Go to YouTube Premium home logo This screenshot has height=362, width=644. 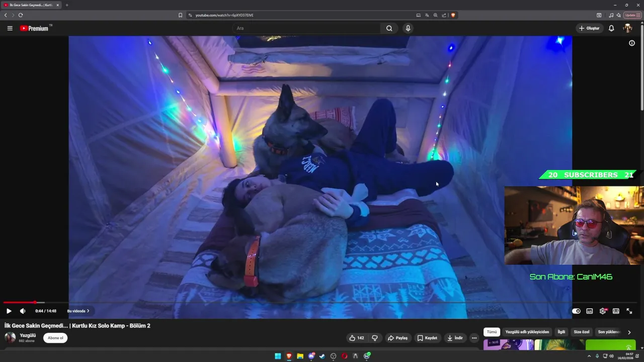point(36,28)
